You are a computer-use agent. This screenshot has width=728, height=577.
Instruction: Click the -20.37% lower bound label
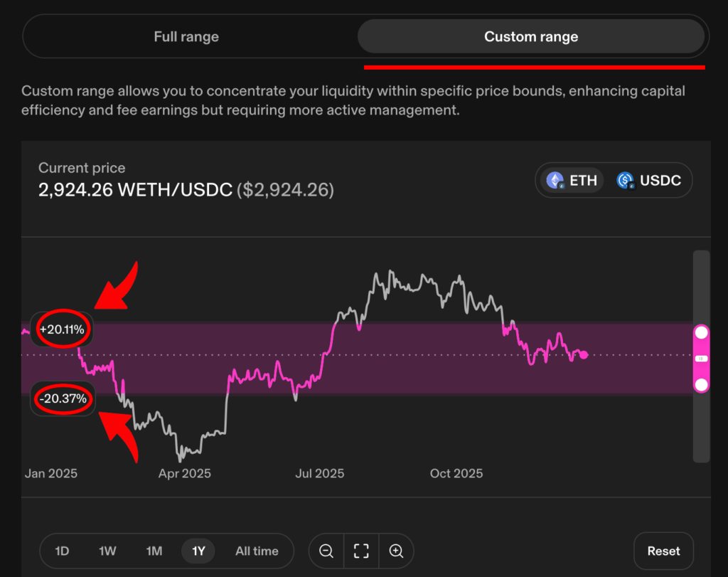[63, 398]
